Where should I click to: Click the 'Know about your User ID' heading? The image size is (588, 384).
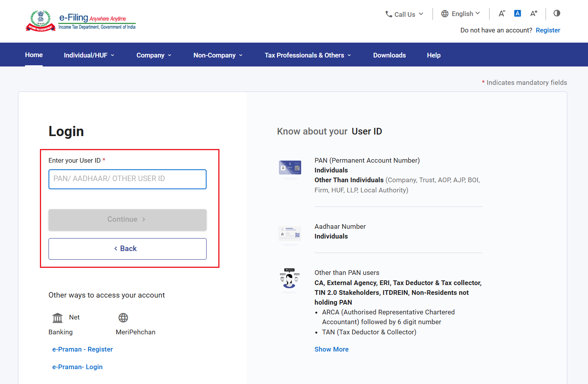point(329,131)
